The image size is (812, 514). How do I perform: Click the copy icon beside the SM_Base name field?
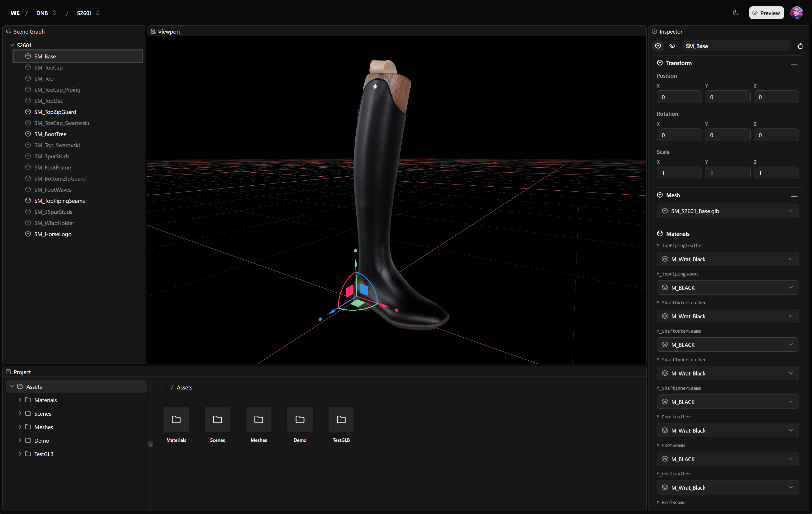click(800, 45)
